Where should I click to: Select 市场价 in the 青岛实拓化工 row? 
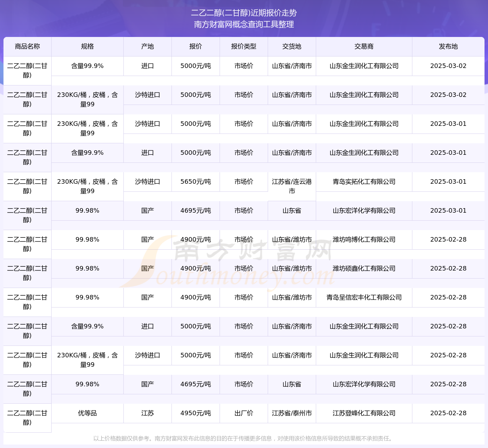(x=244, y=182)
